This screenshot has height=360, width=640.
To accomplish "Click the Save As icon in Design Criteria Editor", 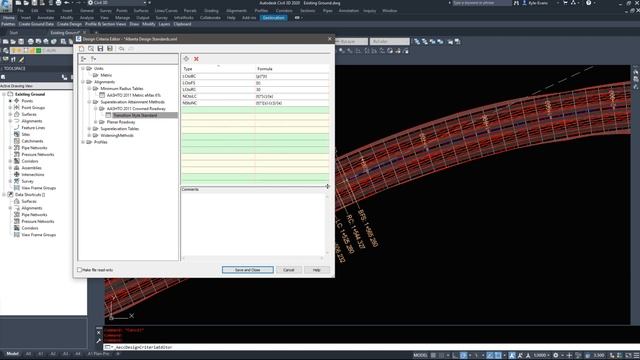I will [110, 49].
